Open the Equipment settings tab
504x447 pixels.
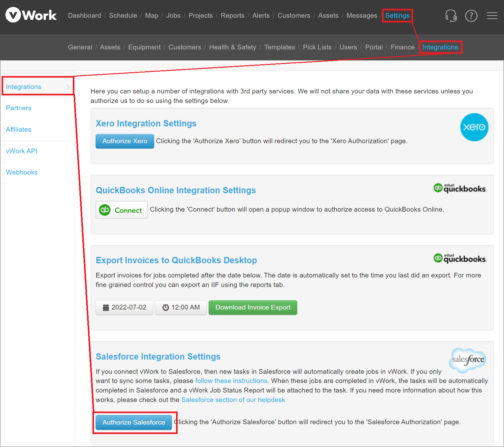144,47
